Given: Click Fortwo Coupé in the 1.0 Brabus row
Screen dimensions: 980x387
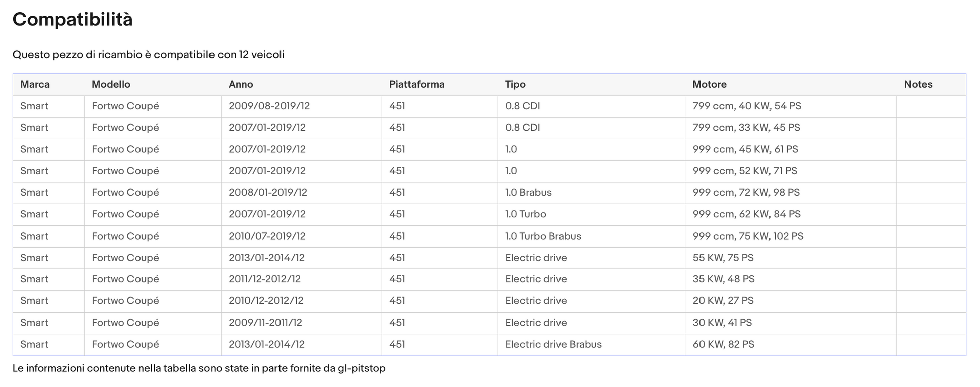Looking at the screenshot, I should click(125, 193).
